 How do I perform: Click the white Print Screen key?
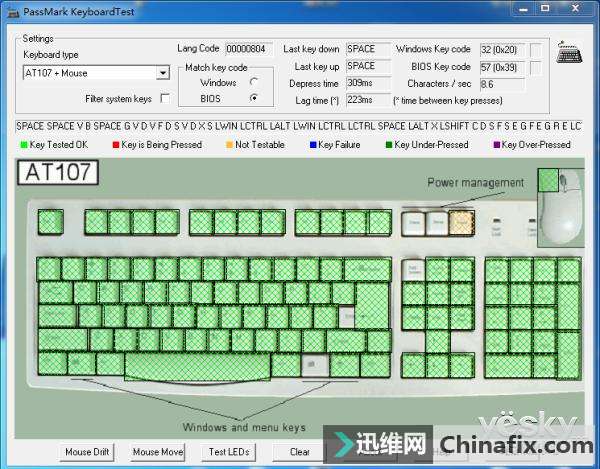tap(414, 223)
